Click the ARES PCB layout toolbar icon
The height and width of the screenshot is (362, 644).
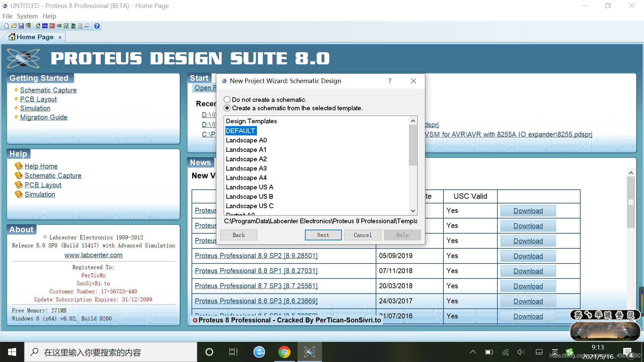(x=52, y=26)
